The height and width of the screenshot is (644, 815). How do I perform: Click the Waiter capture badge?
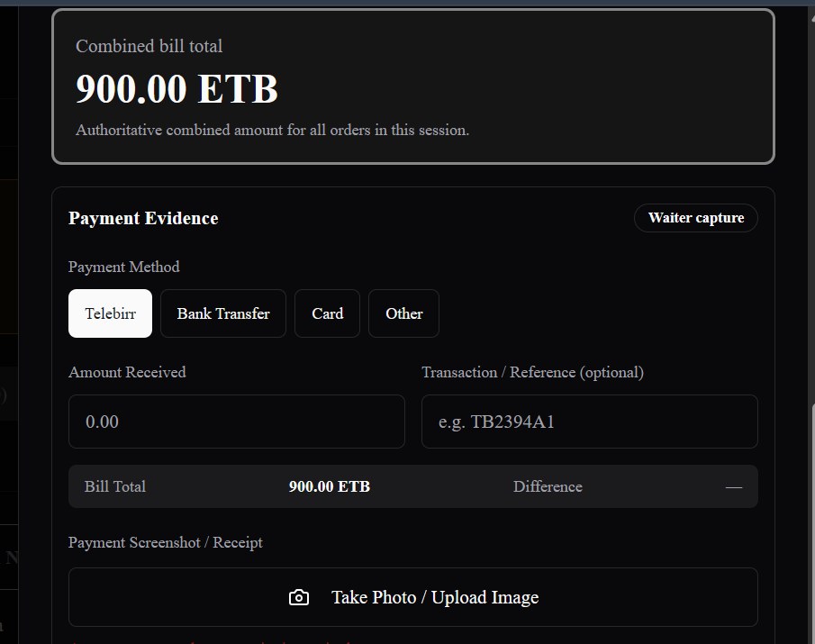(x=696, y=218)
